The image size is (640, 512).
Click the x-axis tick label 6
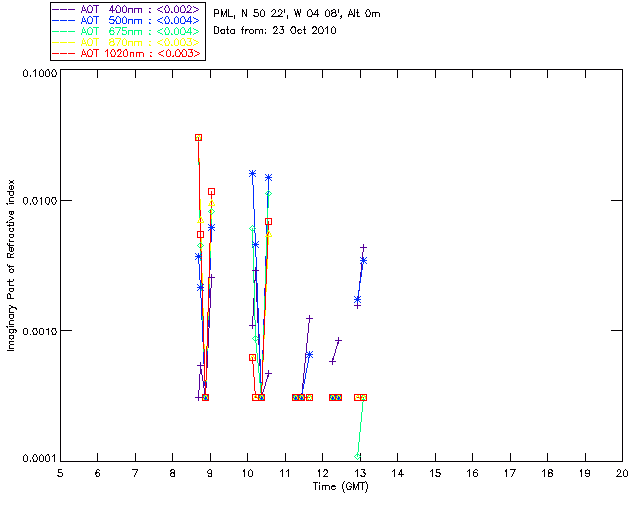[98, 473]
